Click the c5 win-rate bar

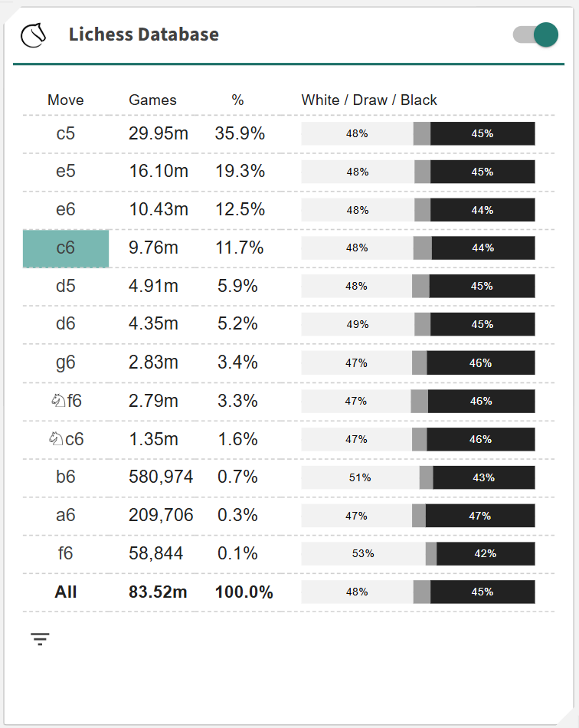417,133
